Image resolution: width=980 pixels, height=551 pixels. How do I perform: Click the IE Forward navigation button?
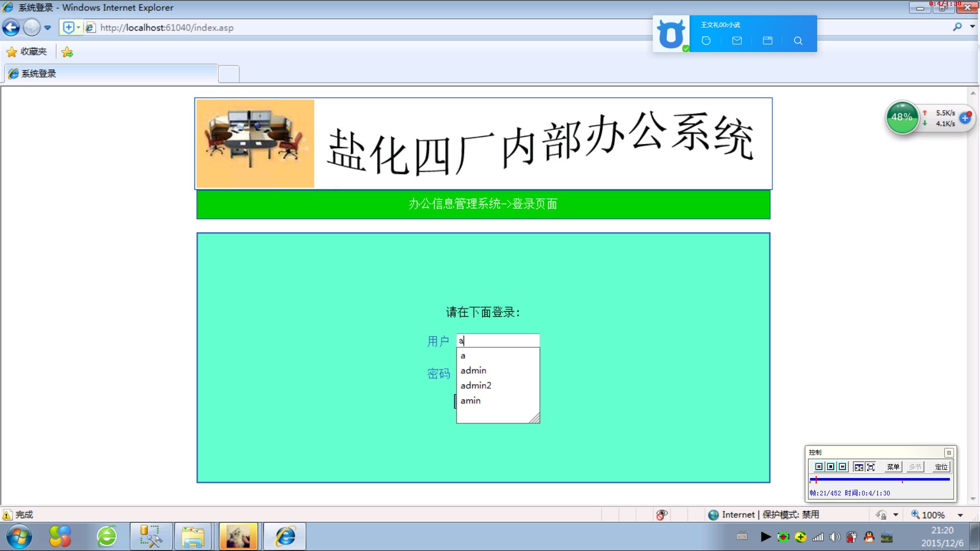32,28
